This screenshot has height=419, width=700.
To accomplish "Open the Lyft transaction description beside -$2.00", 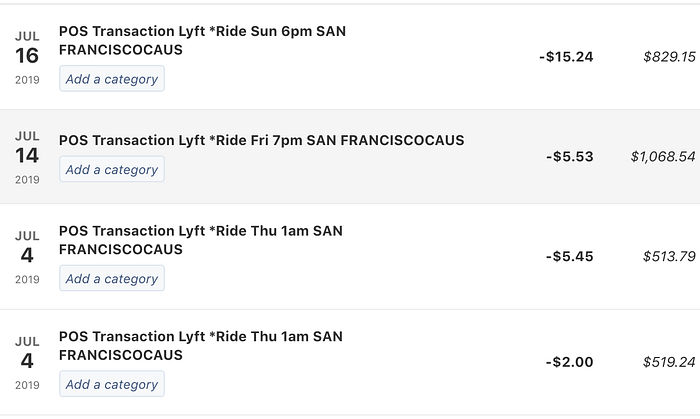I will click(x=200, y=346).
